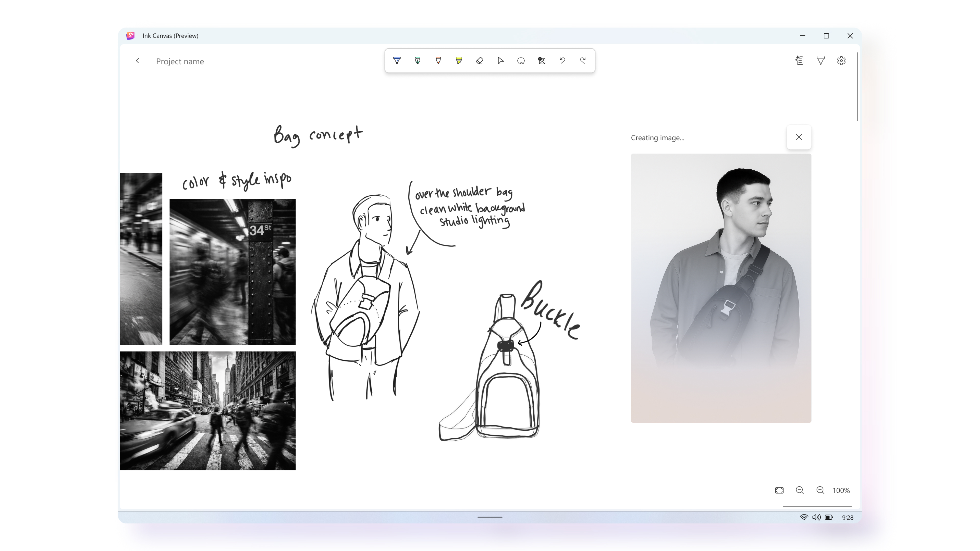980x551 pixels.
Task: Select the yellow highlighter tool
Action: coord(459,60)
